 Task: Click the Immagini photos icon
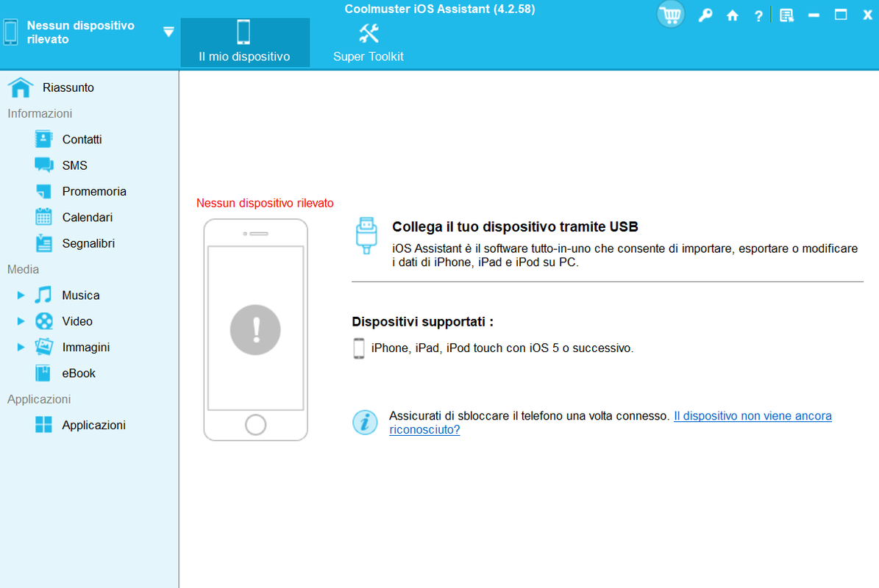[x=43, y=347]
